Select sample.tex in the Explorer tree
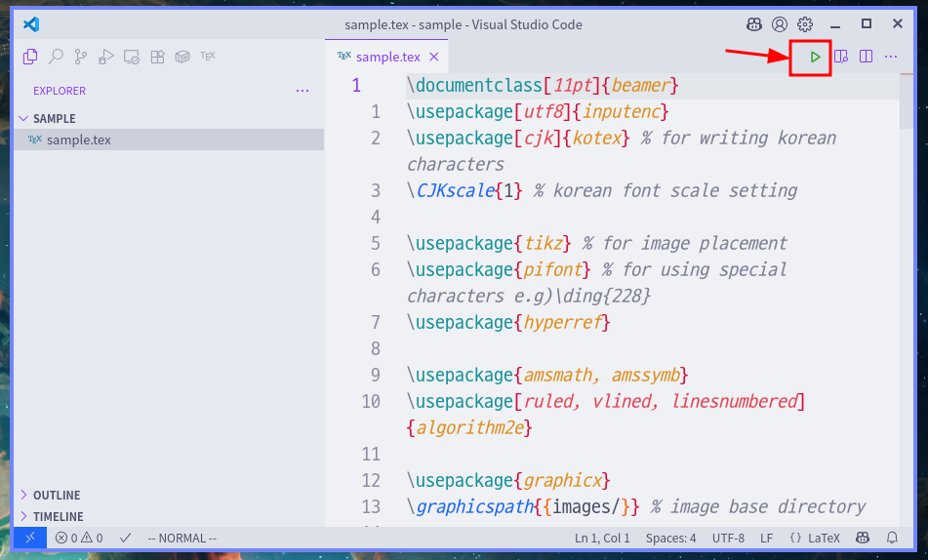 coord(79,140)
